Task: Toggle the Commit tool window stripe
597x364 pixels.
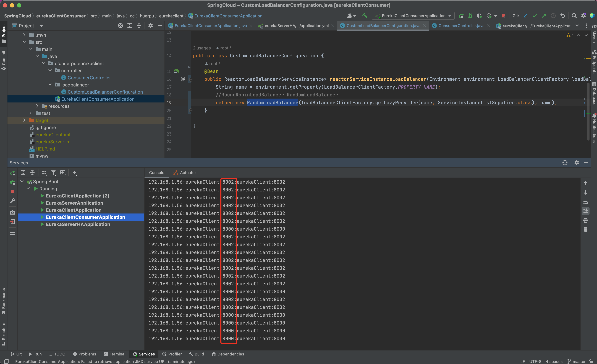Action: pyautogui.click(x=4, y=60)
